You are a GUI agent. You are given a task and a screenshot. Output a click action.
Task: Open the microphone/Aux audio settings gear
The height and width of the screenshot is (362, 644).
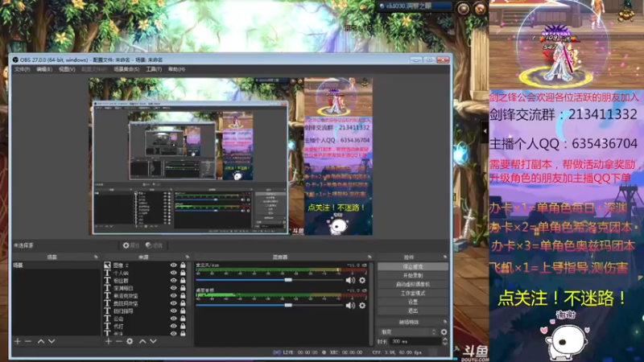362,280
